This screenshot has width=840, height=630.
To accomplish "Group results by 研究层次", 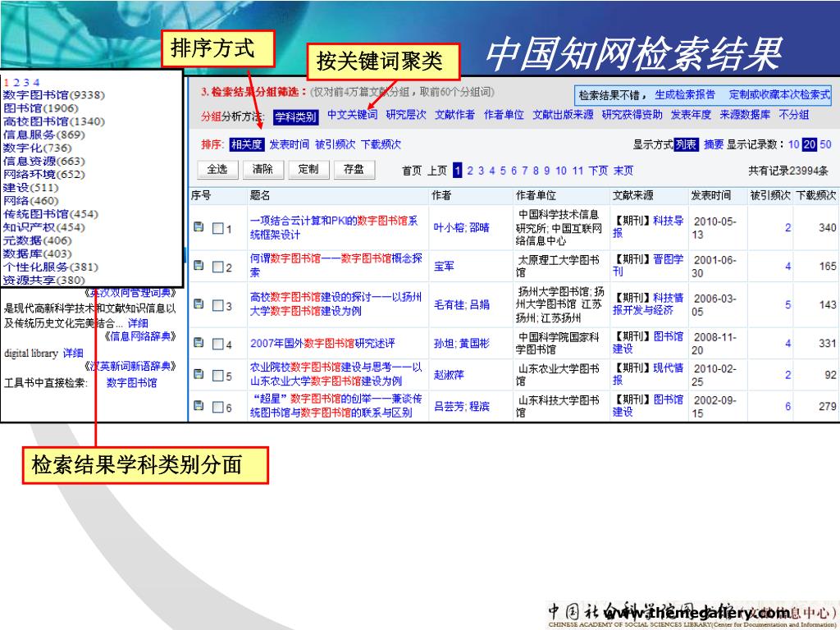I will (x=406, y=115).
